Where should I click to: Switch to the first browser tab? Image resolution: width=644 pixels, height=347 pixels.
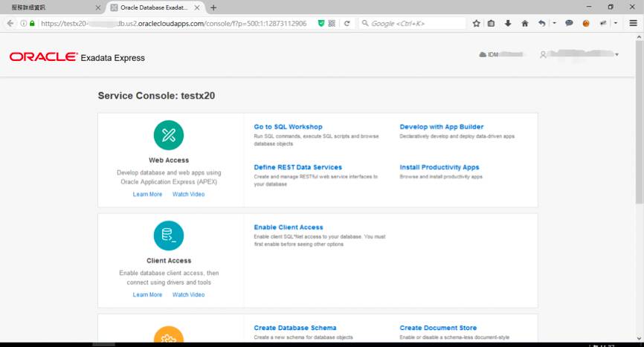click(51, 7)
